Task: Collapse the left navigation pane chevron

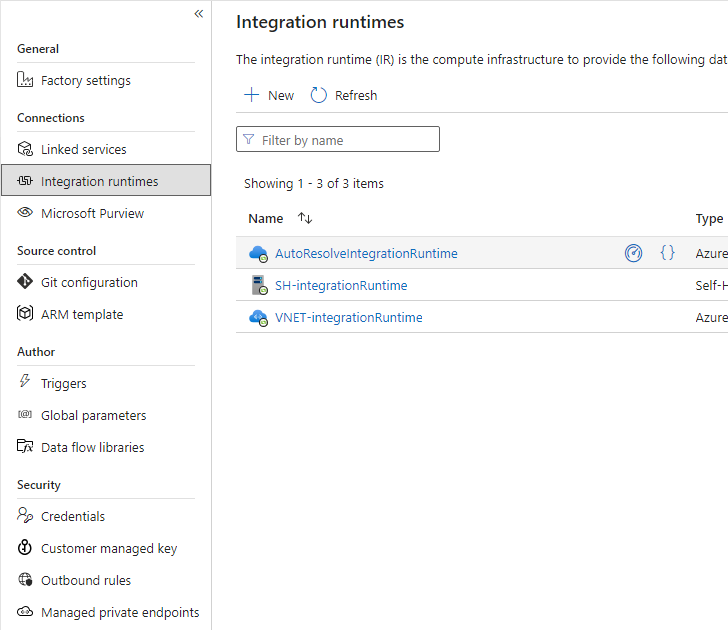Action: coord(199,13)
